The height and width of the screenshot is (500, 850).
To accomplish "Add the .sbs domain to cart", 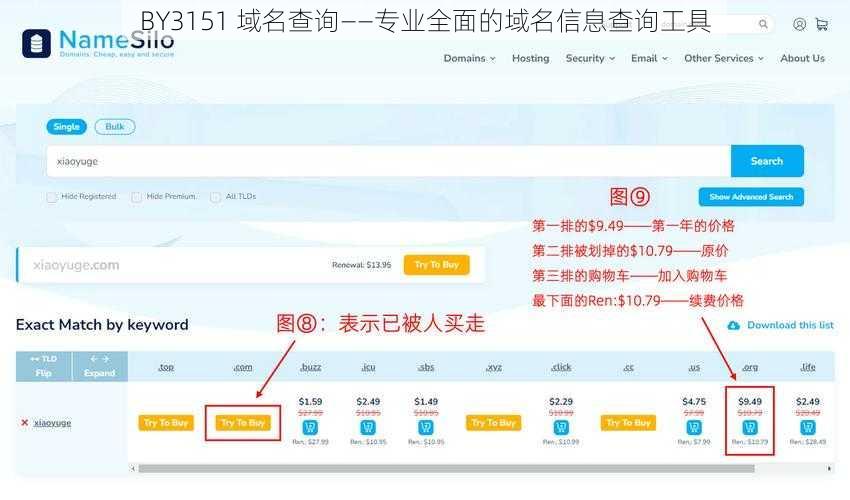I will click(426, 427).
